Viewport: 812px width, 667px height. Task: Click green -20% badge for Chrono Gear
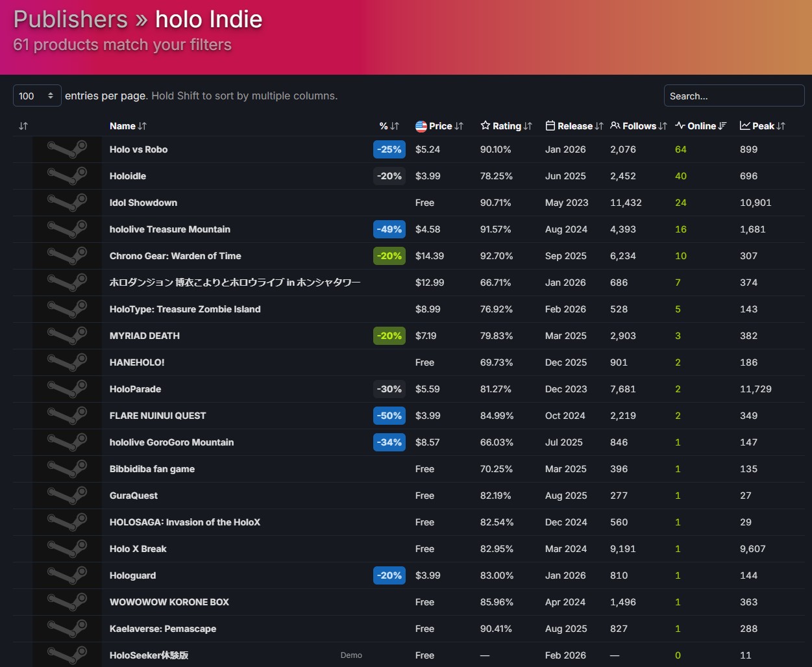[x=389, y=256]
